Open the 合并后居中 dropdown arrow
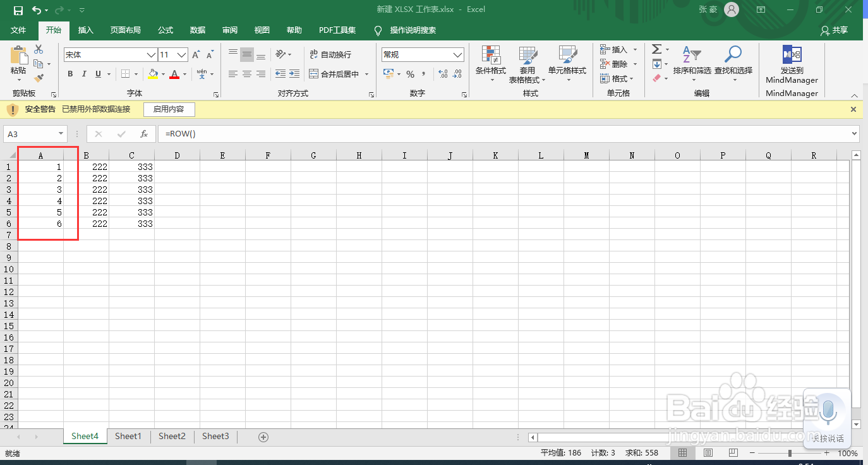Screen dimensions: 868x465 pos(367,74)
